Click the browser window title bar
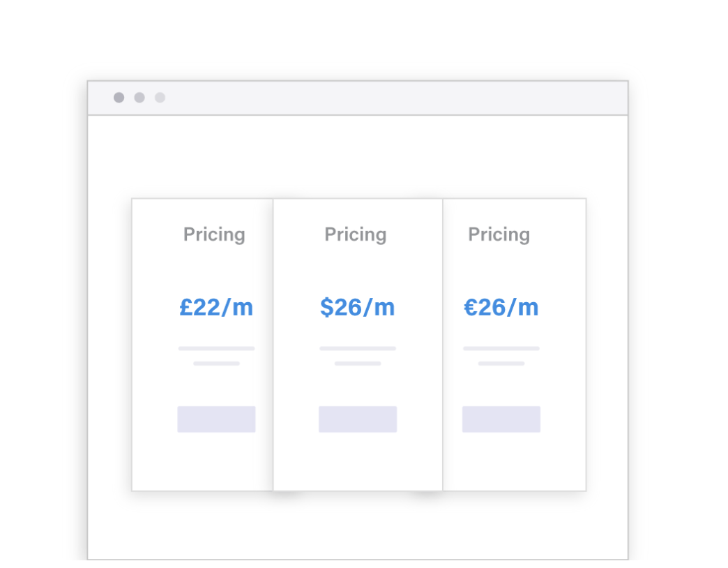Image resolution: width=728 pixels, height=568 pixels. tap(390, 98)
